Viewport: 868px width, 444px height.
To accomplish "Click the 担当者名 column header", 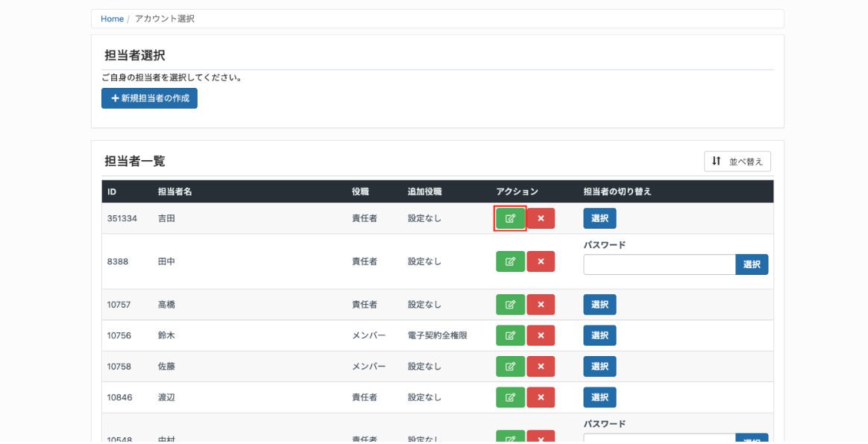I will click(175, 192).
